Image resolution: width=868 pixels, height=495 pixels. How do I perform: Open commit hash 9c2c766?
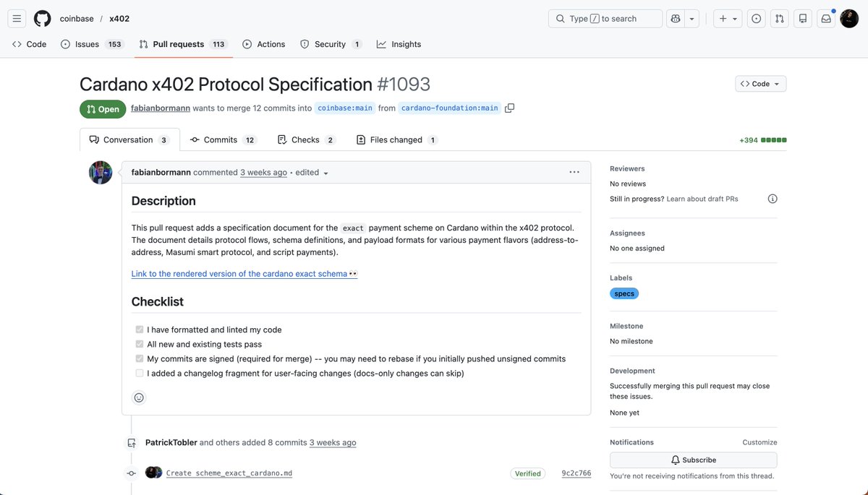(576, 473)
